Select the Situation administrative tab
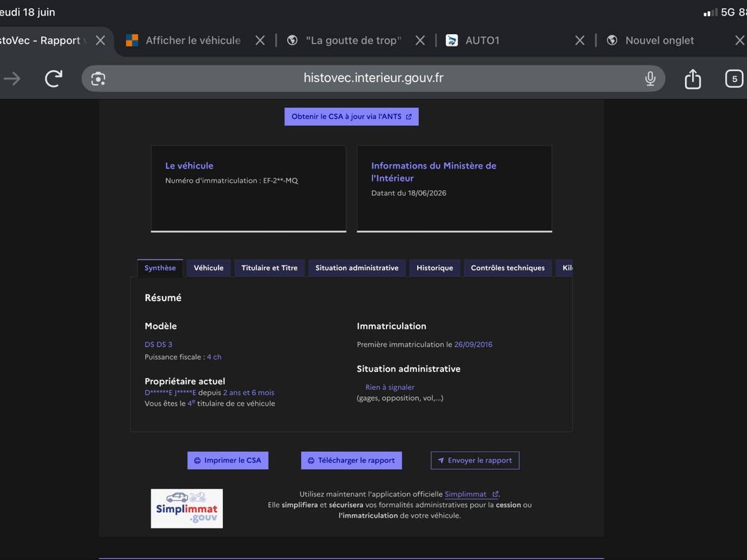Image resolution: width=747 pixels, height=560 pixels. point(357,268)
